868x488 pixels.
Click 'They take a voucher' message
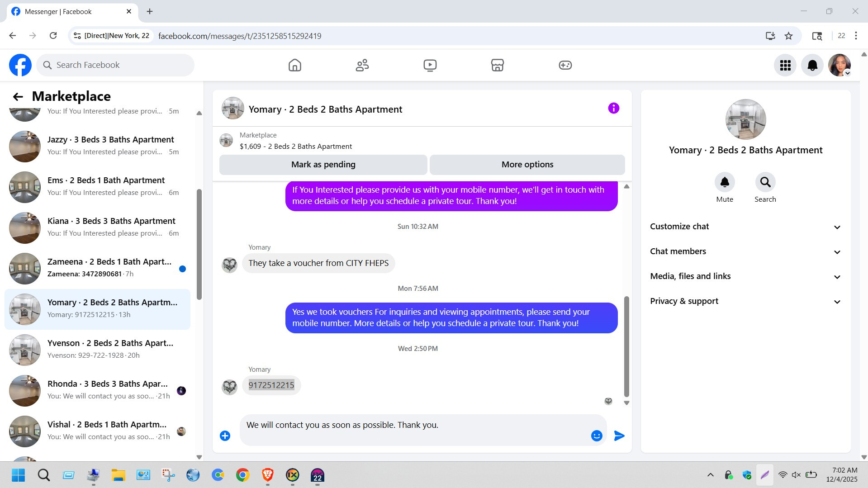click(x=318, y=263)
